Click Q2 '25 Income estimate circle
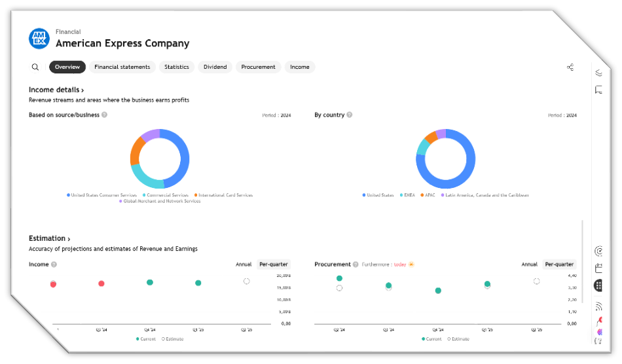Viewport: 622px width, 364px height. pyautogui.click(x=246, y=281)
